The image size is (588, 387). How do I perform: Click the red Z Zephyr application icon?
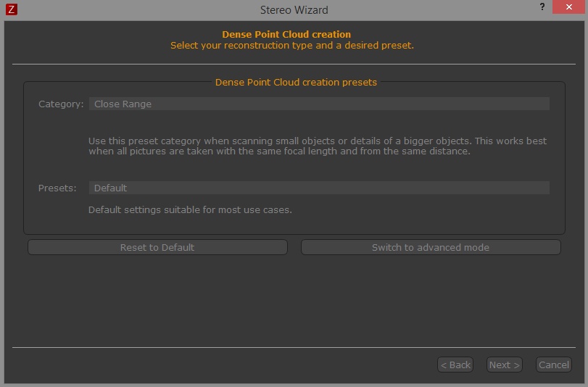click(x=12, y=9)
